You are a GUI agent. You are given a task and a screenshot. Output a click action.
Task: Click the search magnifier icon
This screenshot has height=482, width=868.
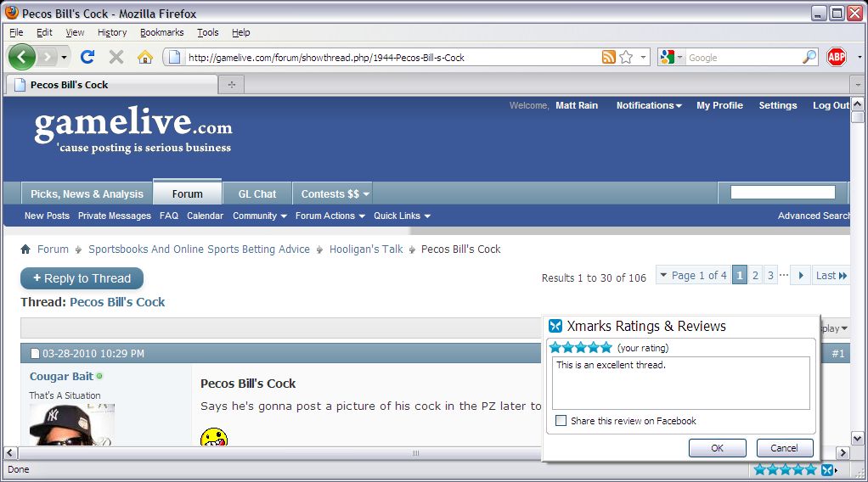tap(809, 57)
